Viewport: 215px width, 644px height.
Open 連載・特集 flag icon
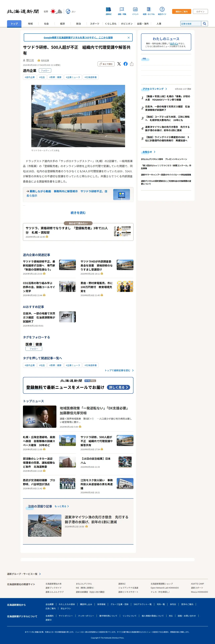(122, 11)
